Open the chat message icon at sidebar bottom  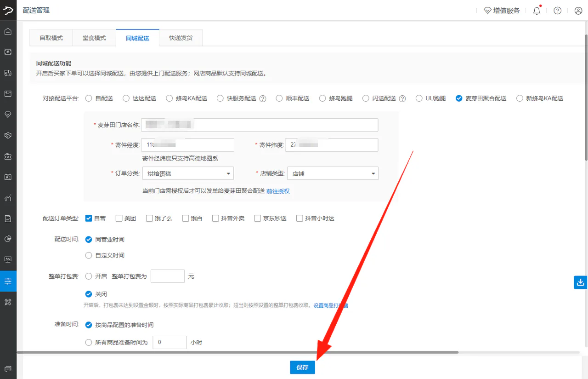coord(8,369)
